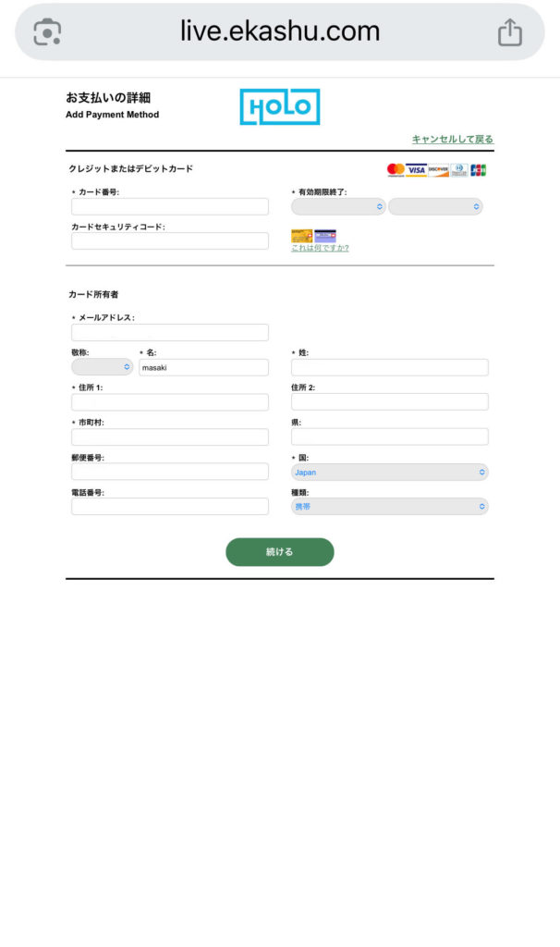Tap the live.ekashu.com address bar
The height and width of the screenshot is (947, 560).
pyautogui.click(x=280, y=32)
